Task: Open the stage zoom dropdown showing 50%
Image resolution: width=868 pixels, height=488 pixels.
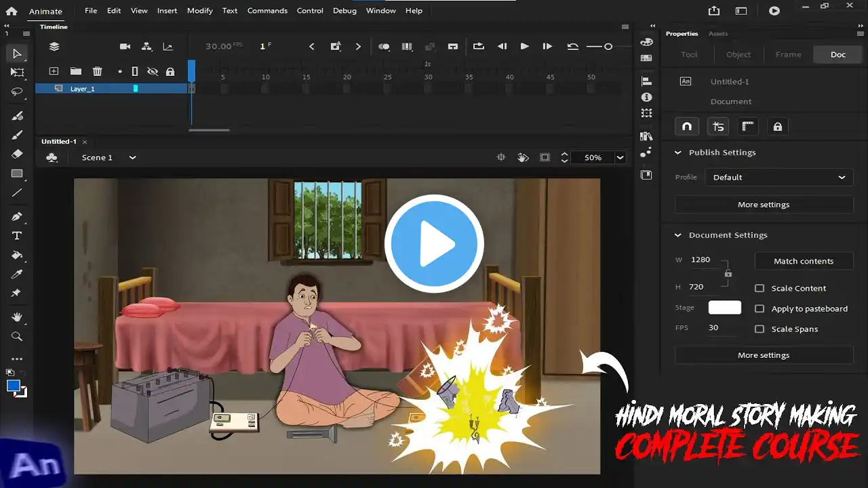Action: [x=619, y=157]
